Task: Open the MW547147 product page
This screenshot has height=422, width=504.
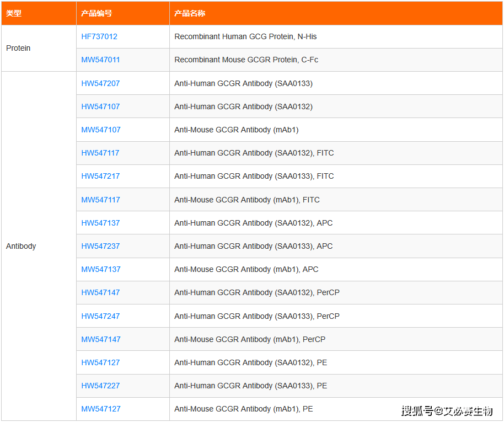Action: (x=101, y=339)
